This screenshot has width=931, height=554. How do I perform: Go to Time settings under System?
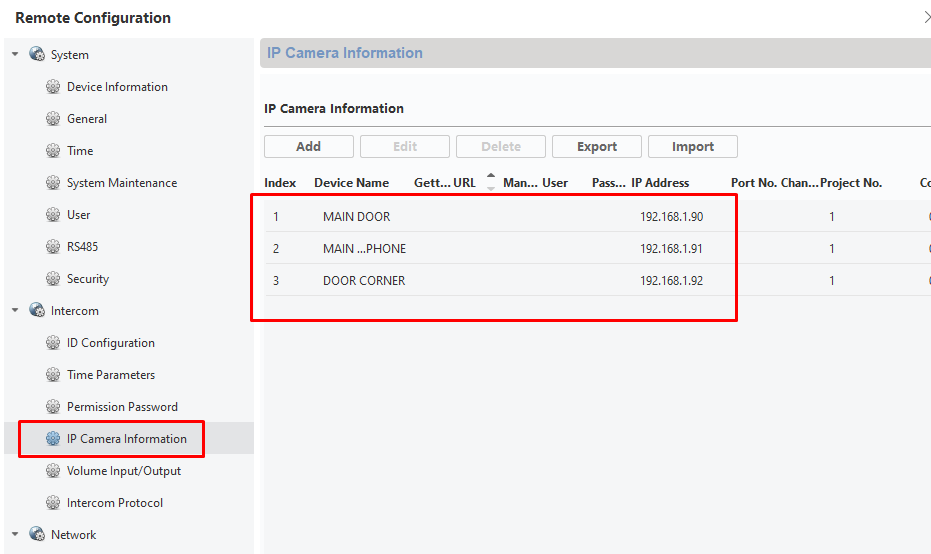80,151
